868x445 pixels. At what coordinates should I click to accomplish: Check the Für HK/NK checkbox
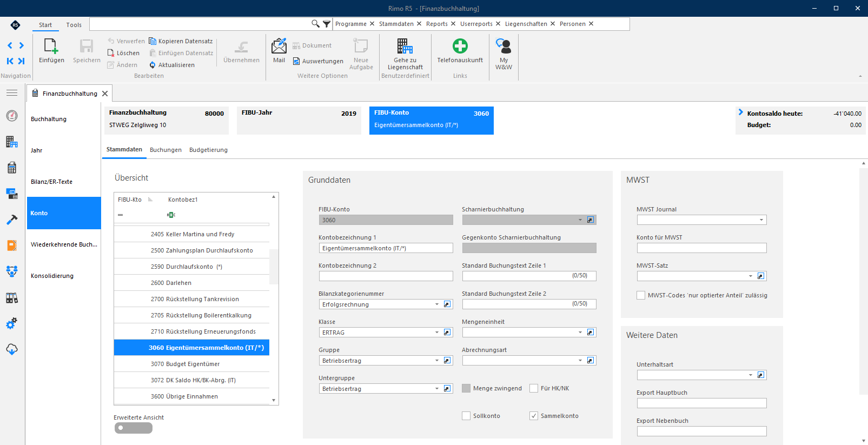(534, 388)
